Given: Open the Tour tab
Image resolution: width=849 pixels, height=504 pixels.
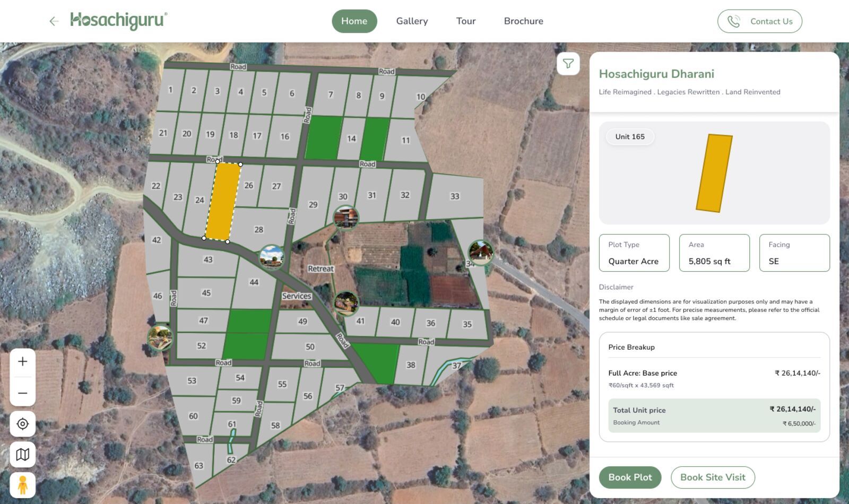Looking at the screenshot, I should tap(466, 21).
